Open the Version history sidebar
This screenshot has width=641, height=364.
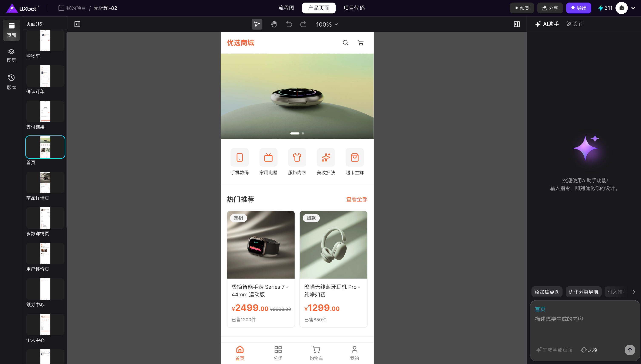point(11,82)
